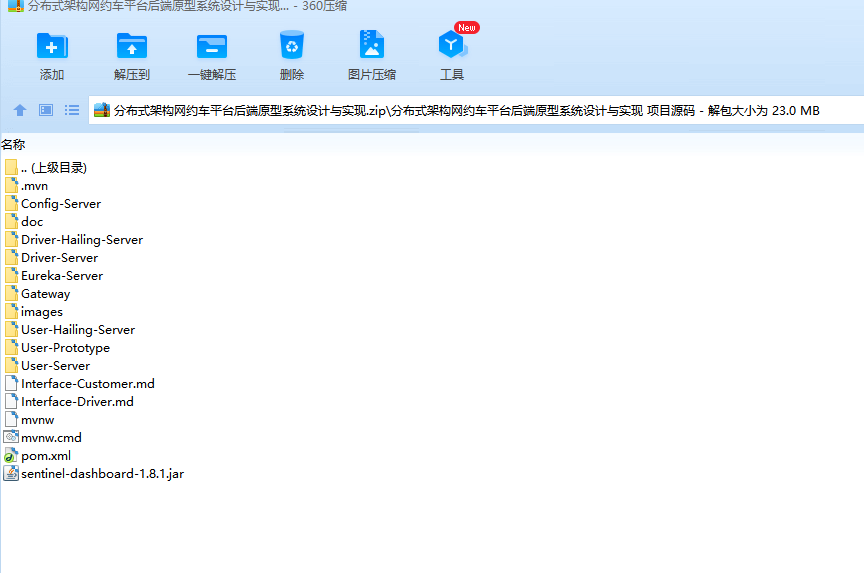Select the User-Server folder name
Viewport: 864px width, 573px height.
[x=55, y=365]
